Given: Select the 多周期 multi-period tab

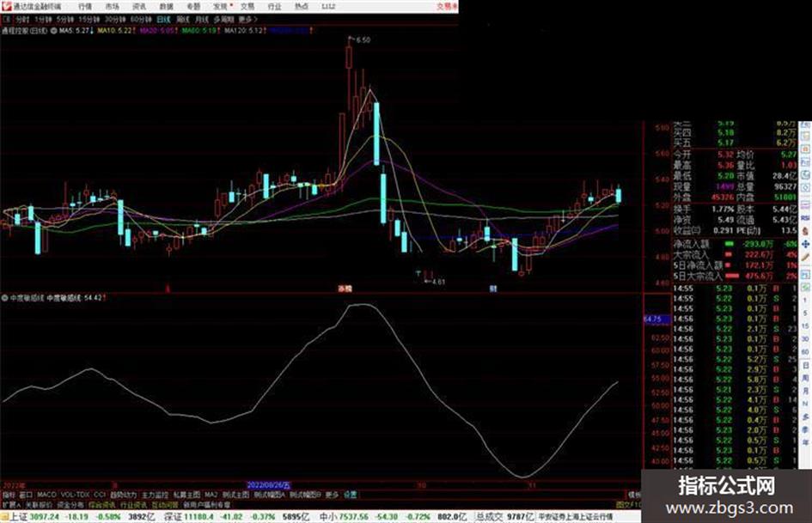Looking at the screenshot, I should (223, 20).
